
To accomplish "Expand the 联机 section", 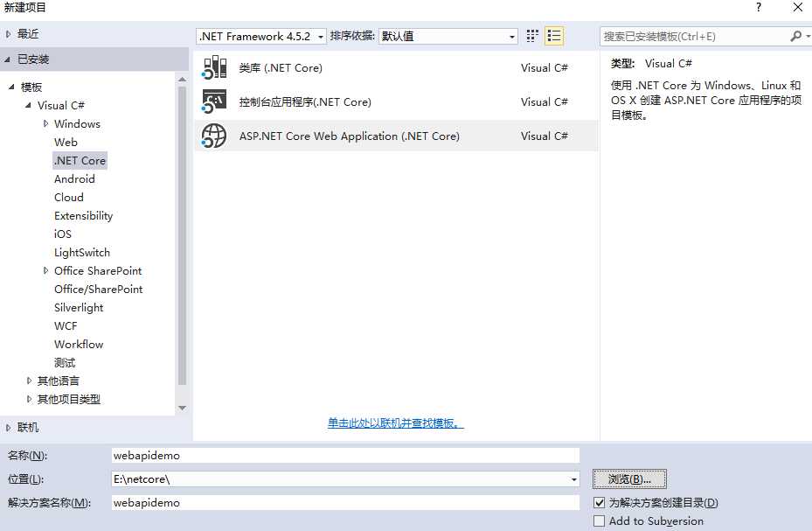I will [8, 428].
